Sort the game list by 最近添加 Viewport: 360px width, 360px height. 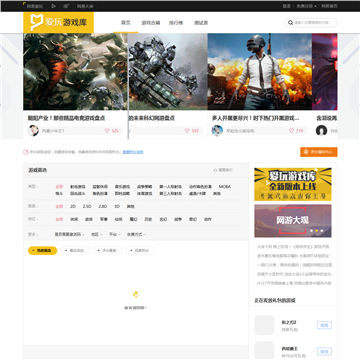tap(75, 250)
